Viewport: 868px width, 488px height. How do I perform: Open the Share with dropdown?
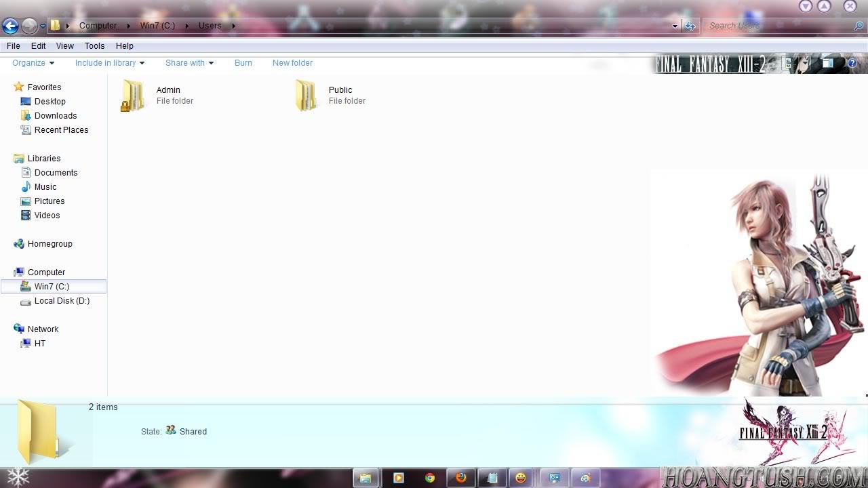[x=190, y=63]
